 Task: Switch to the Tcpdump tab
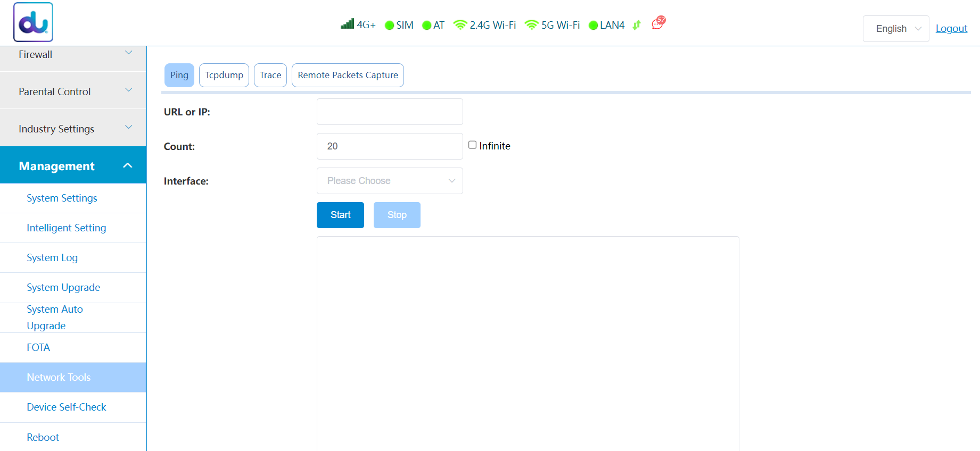[224, 76]
